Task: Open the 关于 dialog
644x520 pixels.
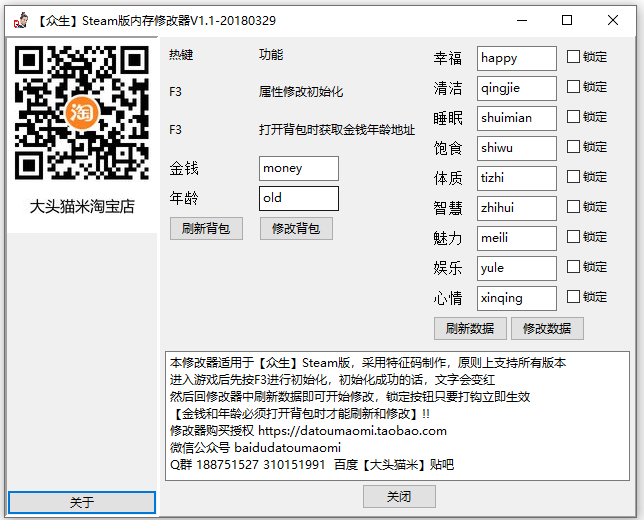Action: [82, 502]
